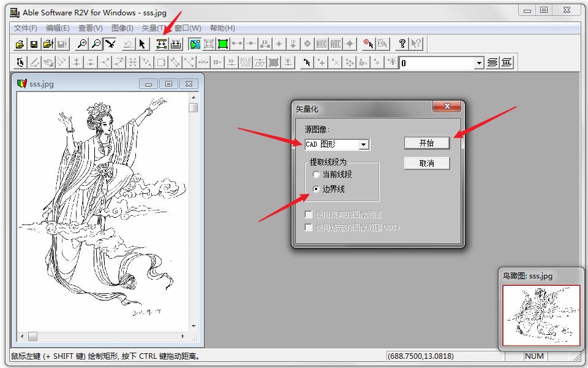588x368 pixels.
Task: Select the 边界线 radio option
Action: [316, 190]
